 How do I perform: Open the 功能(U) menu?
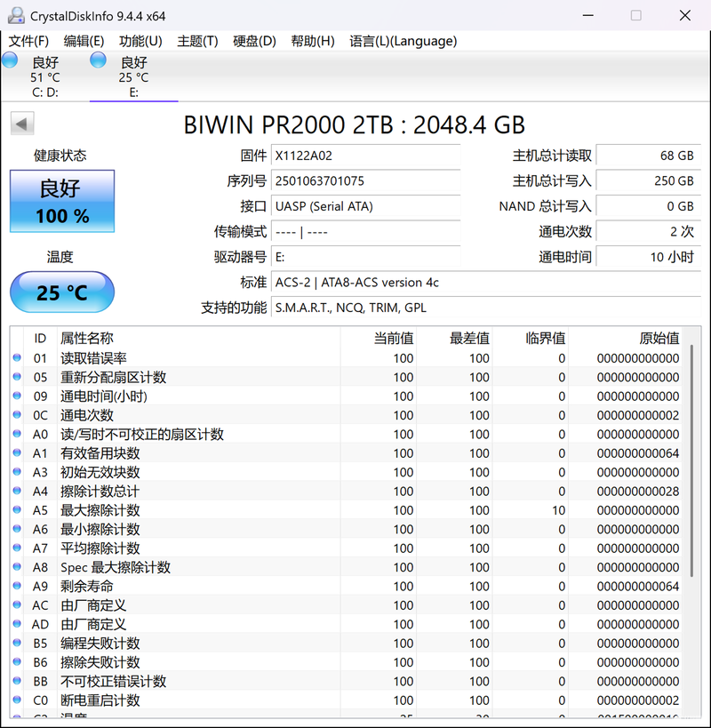(x=140, y=41)
